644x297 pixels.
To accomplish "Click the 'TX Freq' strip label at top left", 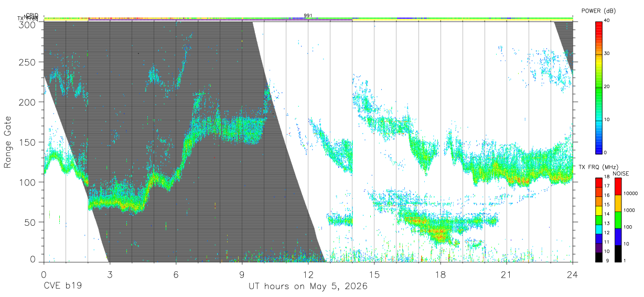I will (x=28, y=18).
